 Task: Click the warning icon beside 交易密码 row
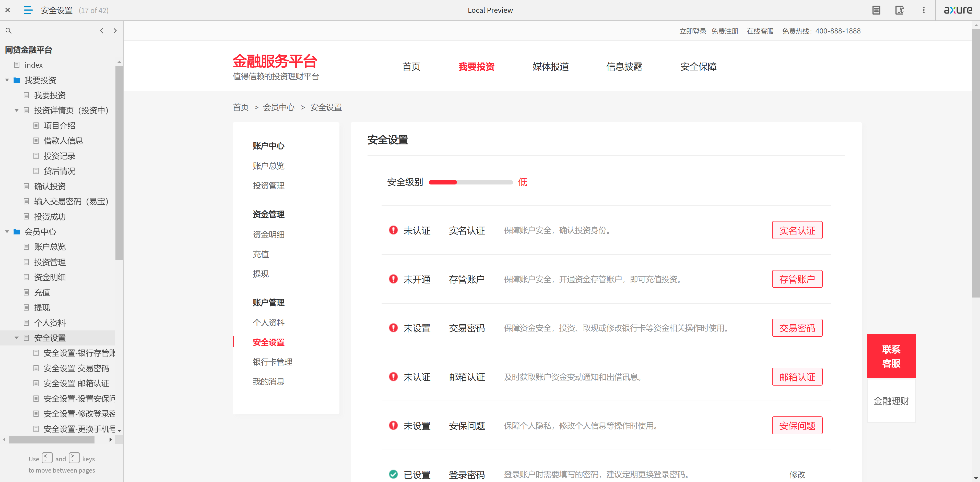click(x=393, y=328)
